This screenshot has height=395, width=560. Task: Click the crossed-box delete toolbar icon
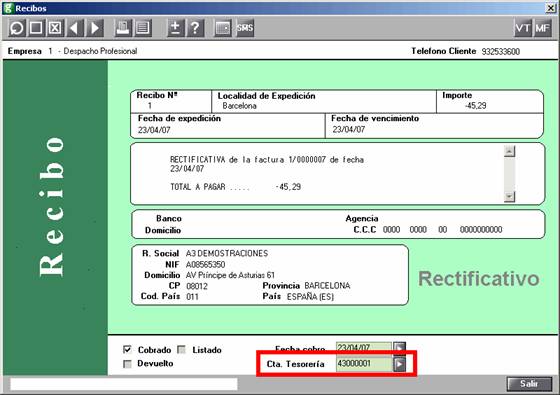pos(55,28)
